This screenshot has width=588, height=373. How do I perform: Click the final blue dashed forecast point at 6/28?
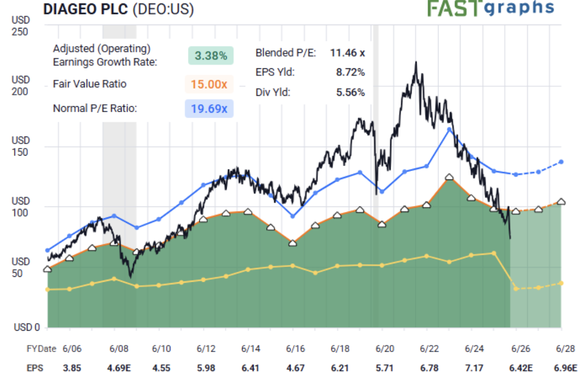pyautogui.click(x=561, y=162)
